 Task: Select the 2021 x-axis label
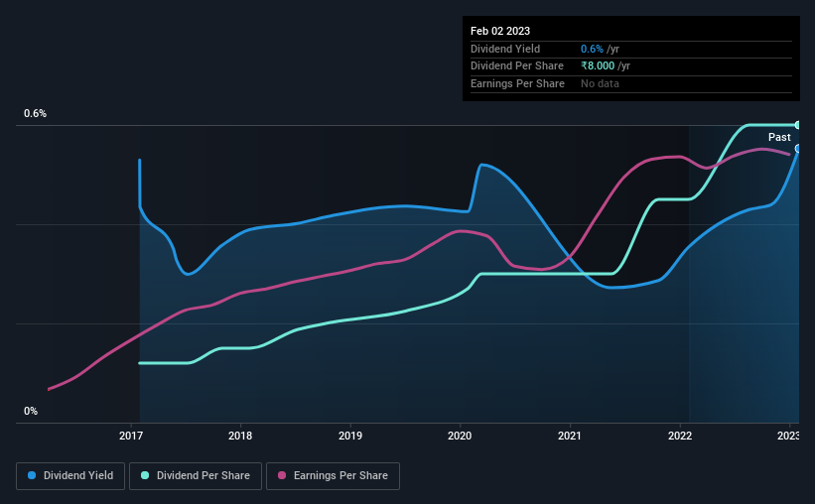[x=570, y=436]
